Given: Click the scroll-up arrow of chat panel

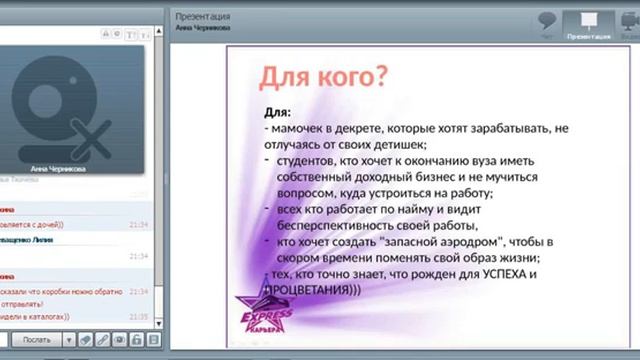Looking at the screenshot, I should [x=159, y=31].
